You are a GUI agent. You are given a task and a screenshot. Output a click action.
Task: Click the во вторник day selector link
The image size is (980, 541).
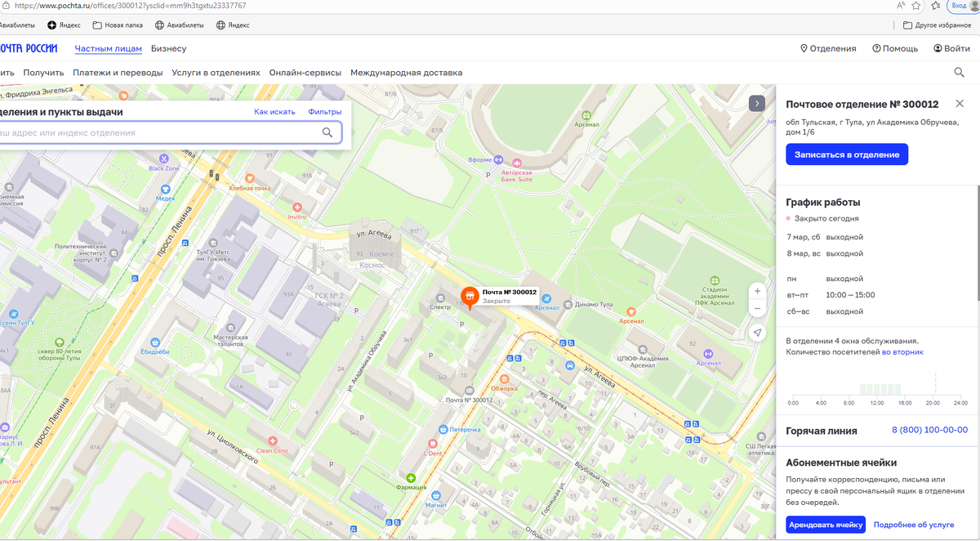pos(902,352)
